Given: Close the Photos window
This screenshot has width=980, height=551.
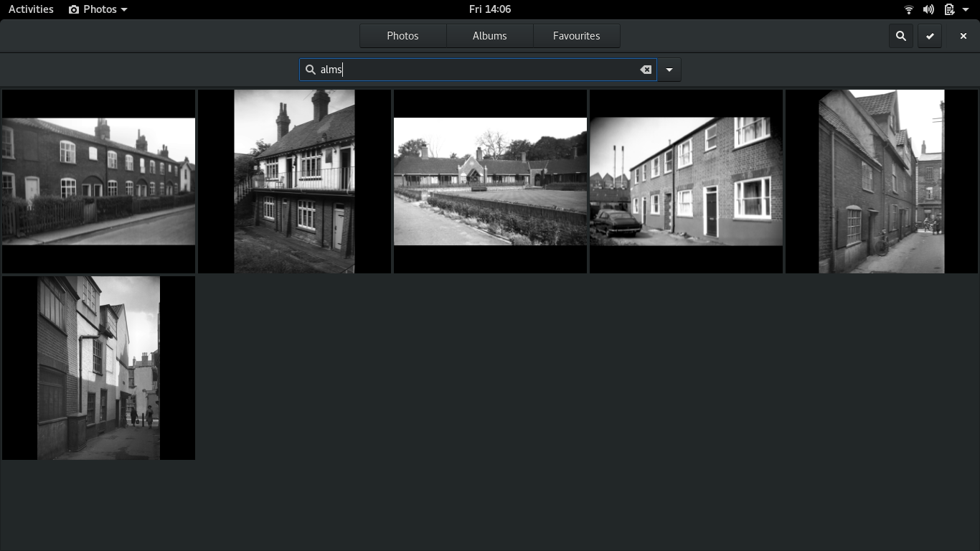Looking at the screenshot, I should tap(963, 36).
